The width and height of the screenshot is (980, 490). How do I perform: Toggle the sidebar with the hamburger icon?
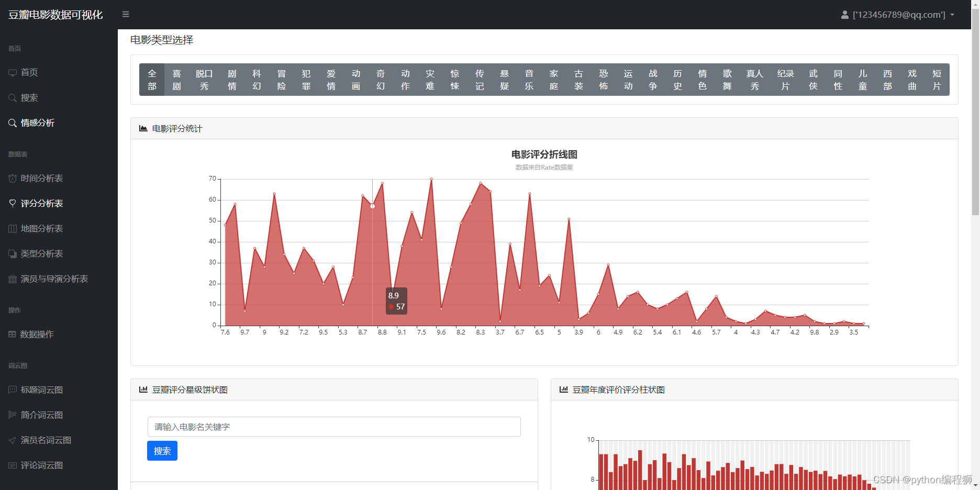125,14
